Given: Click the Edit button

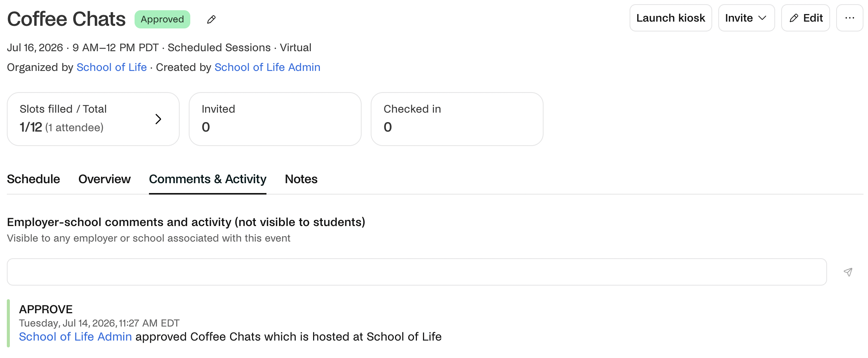Looking at the screenshot, I should [x=805, y=18].
